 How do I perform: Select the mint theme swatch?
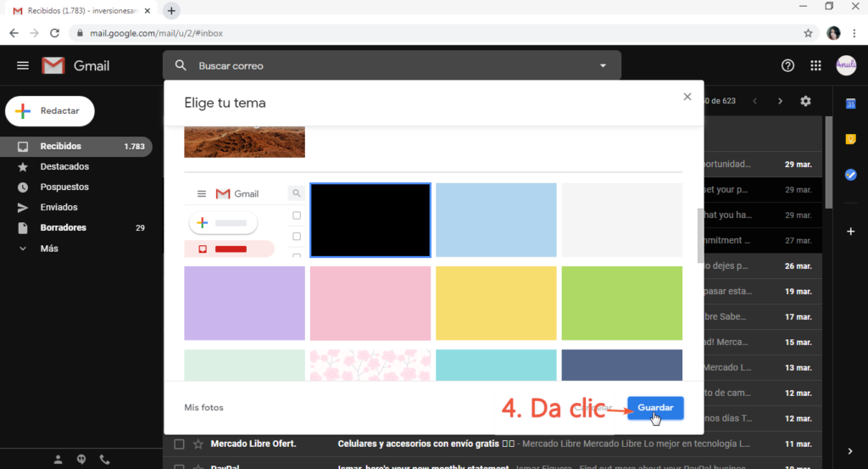[x=245, y=365]
